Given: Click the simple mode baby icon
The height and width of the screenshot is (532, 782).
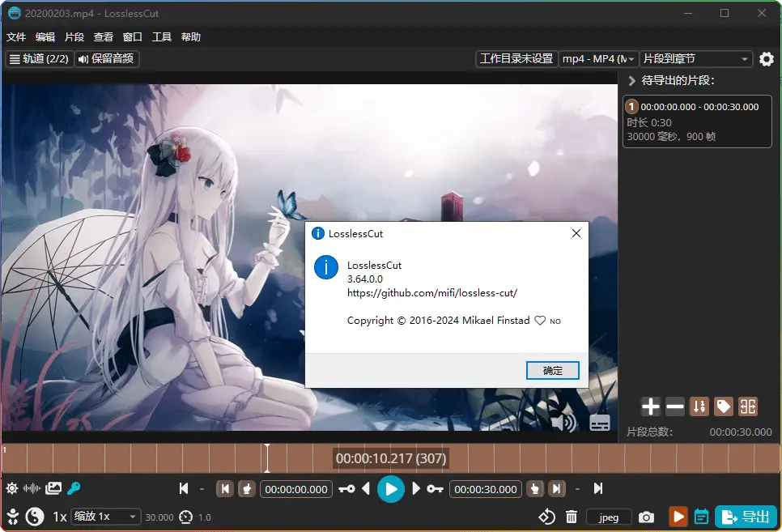Looking at the screenshot, I should click(x=12, y=517).
